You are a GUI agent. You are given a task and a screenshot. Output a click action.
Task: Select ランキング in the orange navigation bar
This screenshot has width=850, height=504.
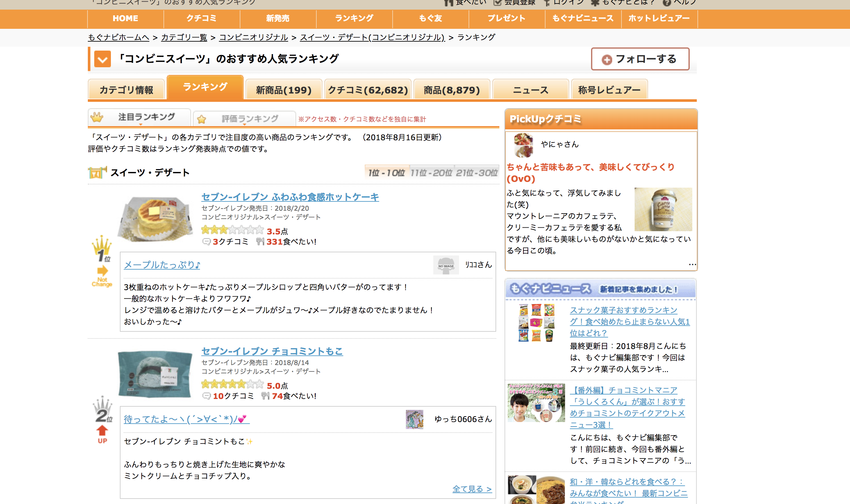354,18
